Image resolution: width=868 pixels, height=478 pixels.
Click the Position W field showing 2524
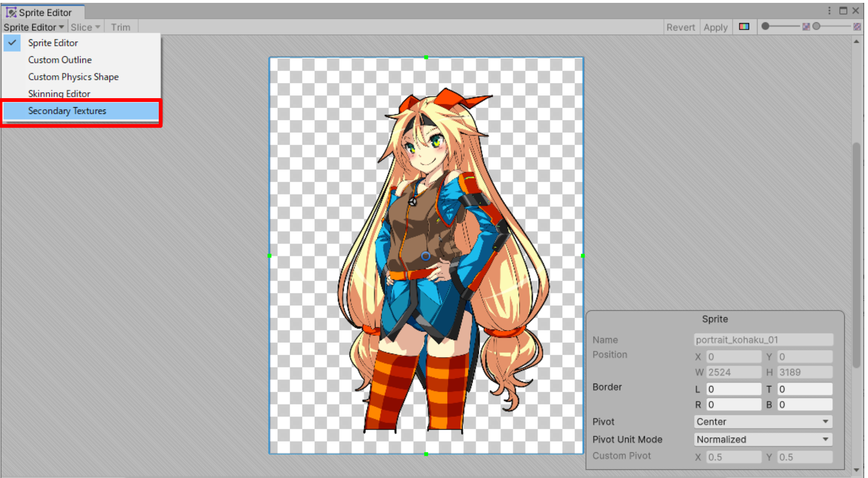click(733, 372)
